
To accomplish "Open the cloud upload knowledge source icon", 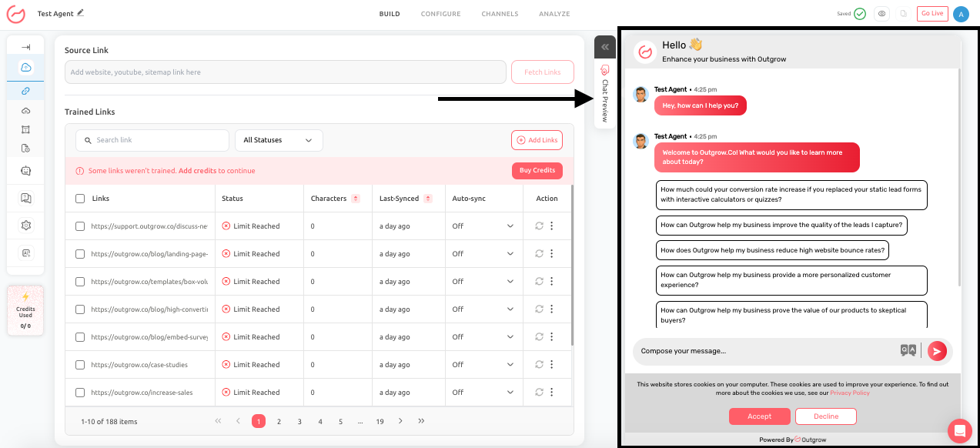I will coord(25,68).
